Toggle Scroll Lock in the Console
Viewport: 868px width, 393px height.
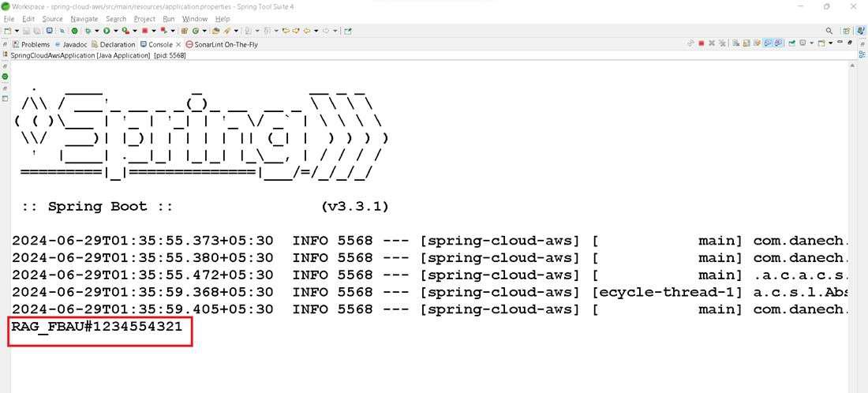[746, 43]
